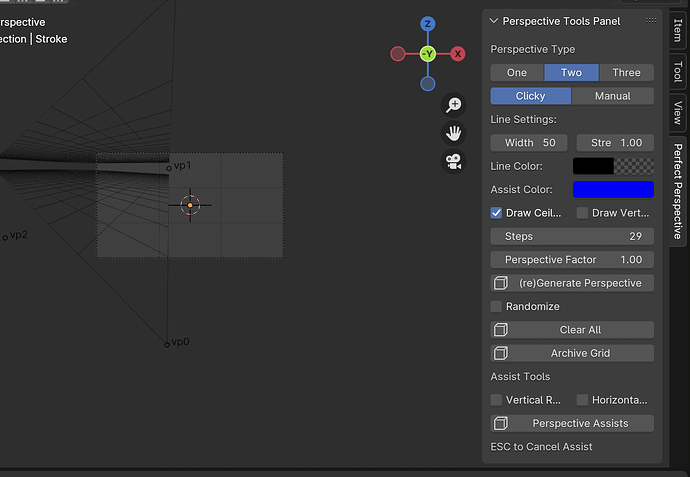Click the Stre 1.00 field
This screenshot has width=690, height=477.
tap(615, 143)
